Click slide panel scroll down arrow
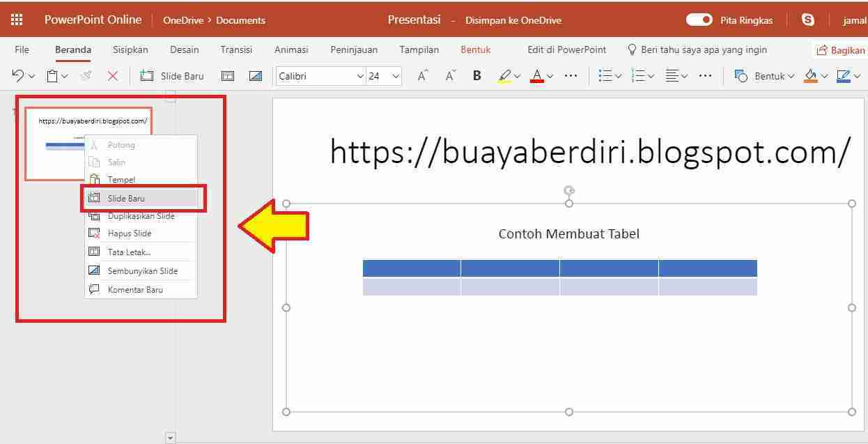 coord(170,438)
